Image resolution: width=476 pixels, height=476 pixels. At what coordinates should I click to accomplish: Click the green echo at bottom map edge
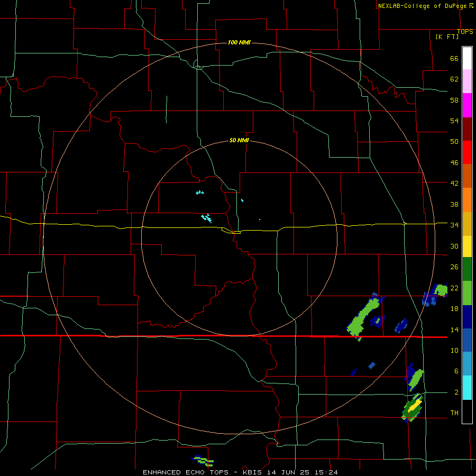click(203, 461)
